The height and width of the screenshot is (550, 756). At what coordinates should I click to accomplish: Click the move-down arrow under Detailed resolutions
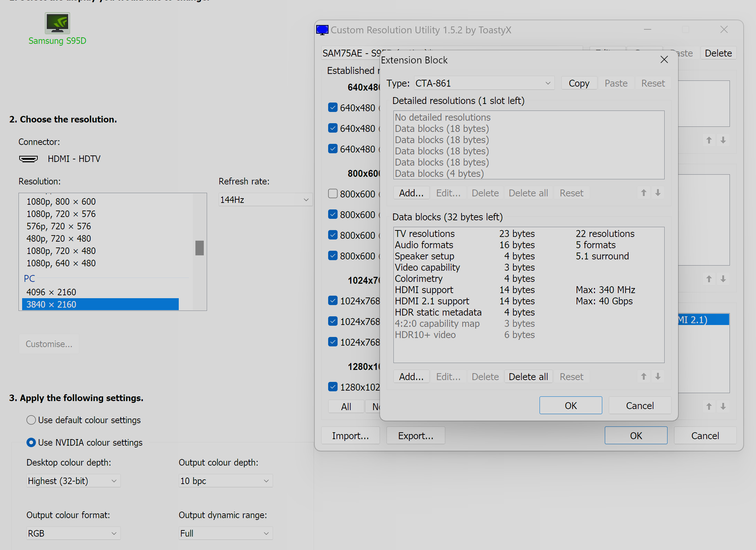click(x=658, y=193)
